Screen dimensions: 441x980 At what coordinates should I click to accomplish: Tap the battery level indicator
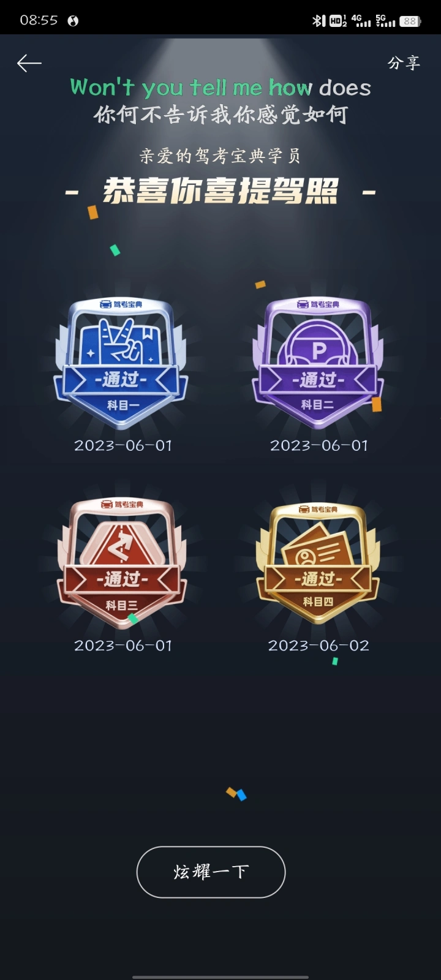coord(410,21)
